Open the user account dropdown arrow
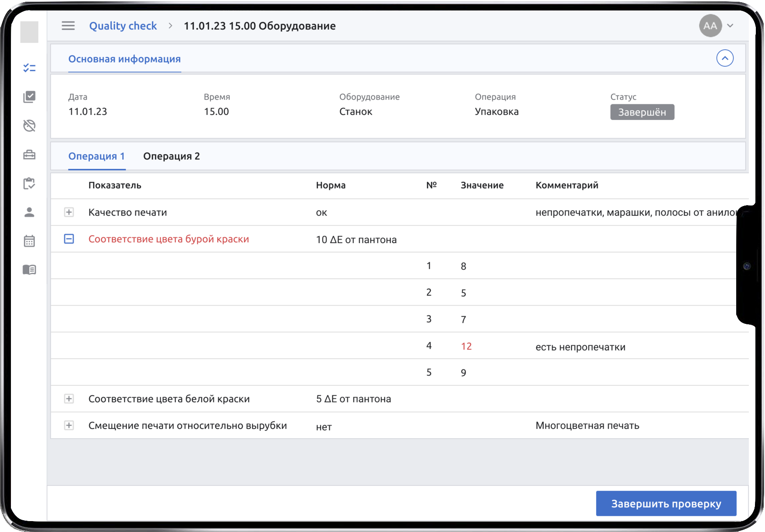The height and width of the screenshot is (532, 765). coord(730,26)
